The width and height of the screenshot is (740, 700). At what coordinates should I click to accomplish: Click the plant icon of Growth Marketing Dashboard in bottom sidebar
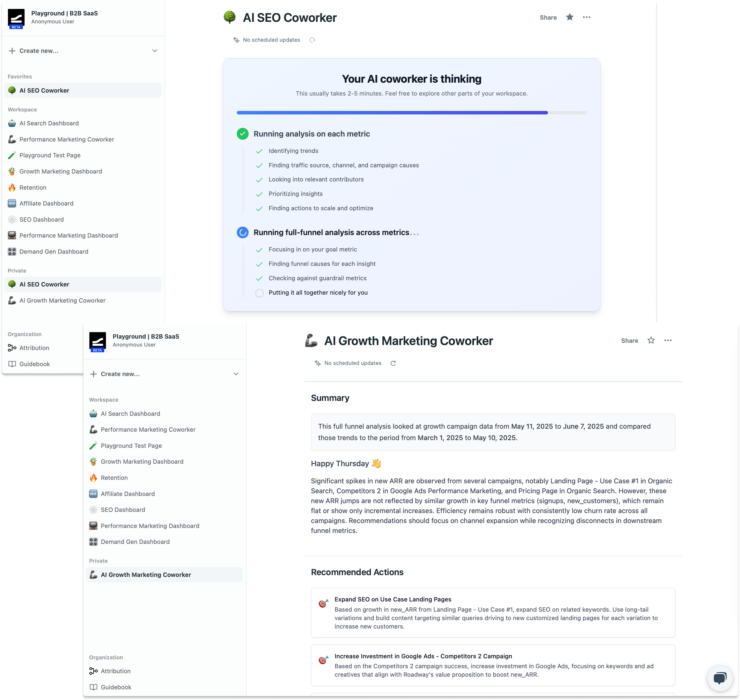[x=93, y=462]
